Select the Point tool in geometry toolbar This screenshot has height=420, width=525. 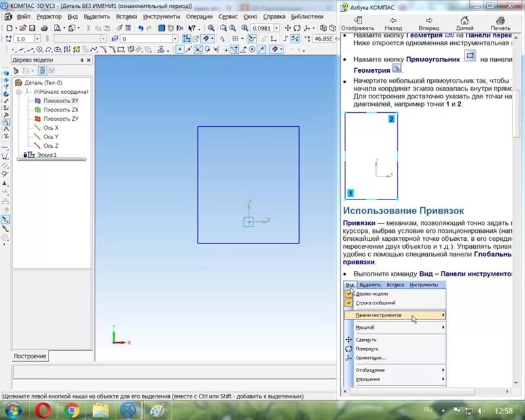tap(13, 50)
